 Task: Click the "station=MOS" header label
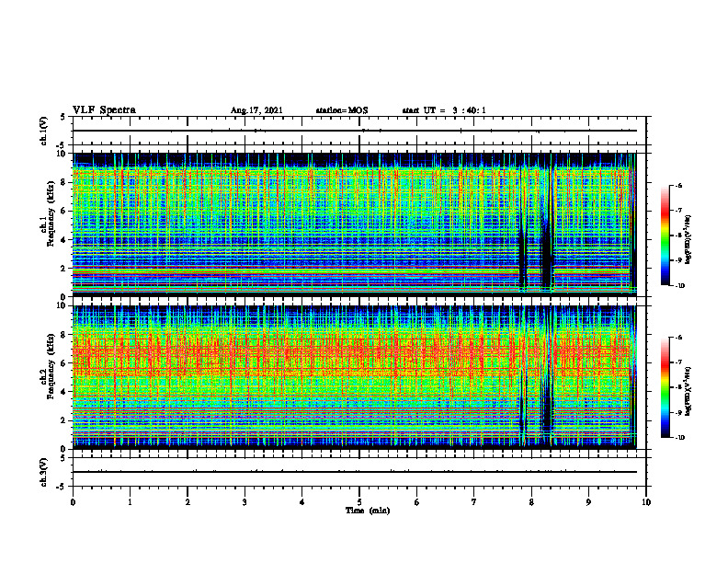pyautogui.click(x=342, y=110)
